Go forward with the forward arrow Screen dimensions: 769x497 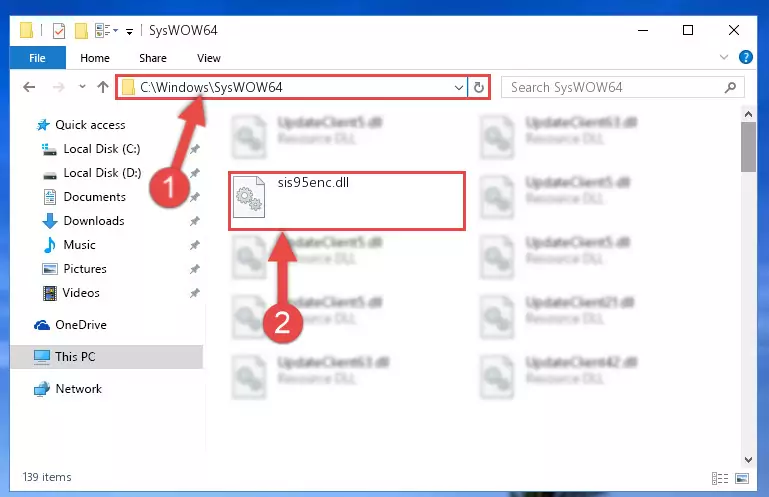pos(58,87)
